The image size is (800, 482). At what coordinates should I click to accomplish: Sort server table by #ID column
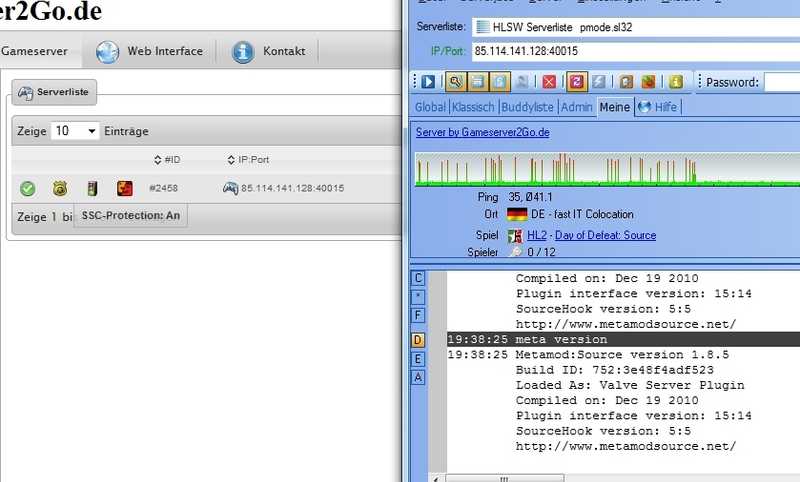pyautogui.click(x=167, y=160)
